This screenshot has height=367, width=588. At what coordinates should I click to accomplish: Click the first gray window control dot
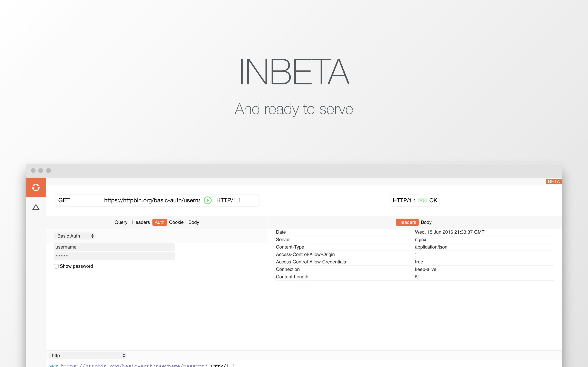tap(33, 170)
